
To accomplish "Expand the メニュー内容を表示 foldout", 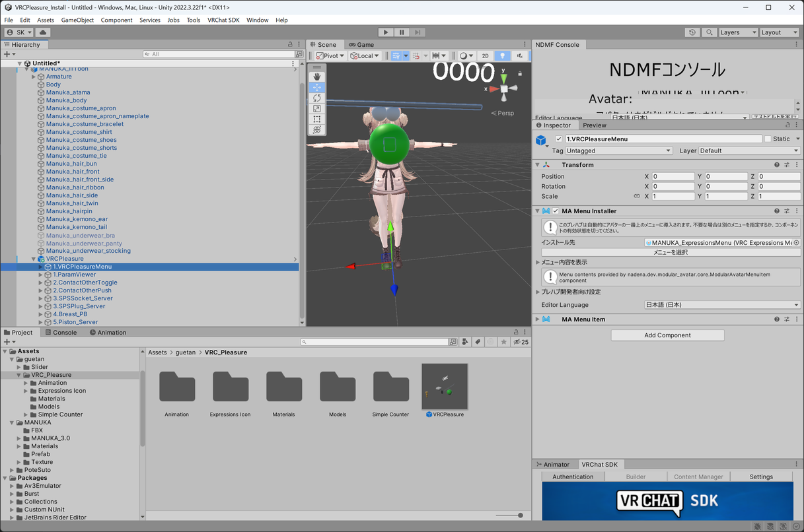I will (537, 263).
